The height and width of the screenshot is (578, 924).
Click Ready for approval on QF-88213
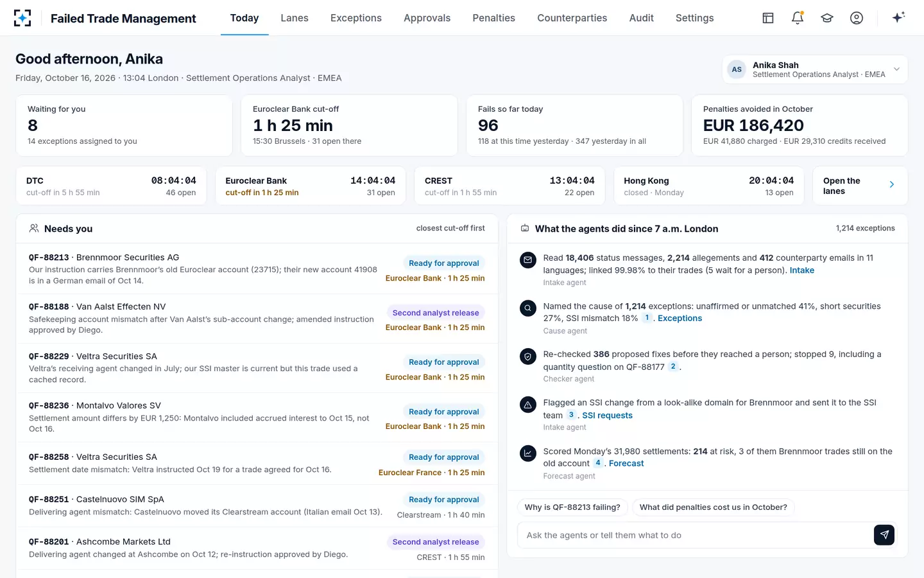point(444,263)
